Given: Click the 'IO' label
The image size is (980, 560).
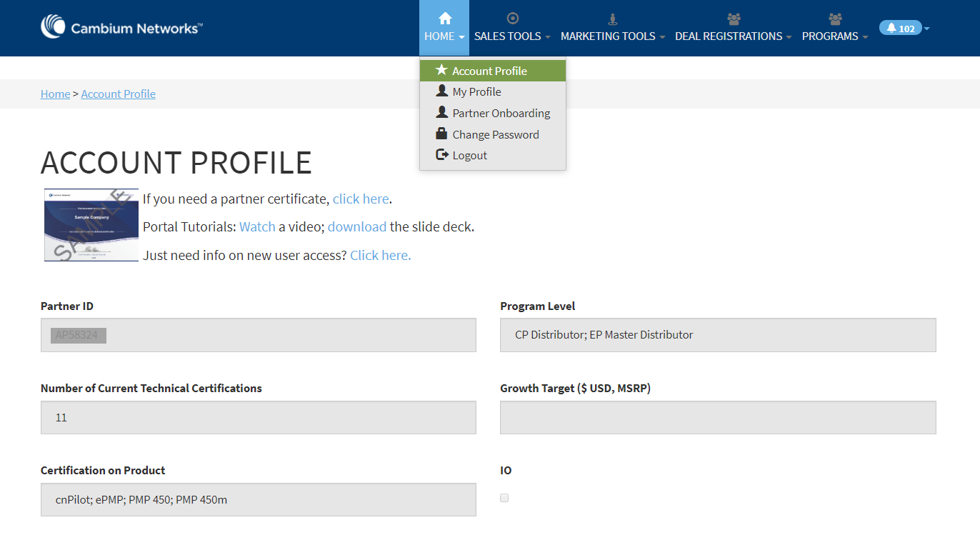Looking at the screenshot, I should pyautogui.click(x=506, y=470).
